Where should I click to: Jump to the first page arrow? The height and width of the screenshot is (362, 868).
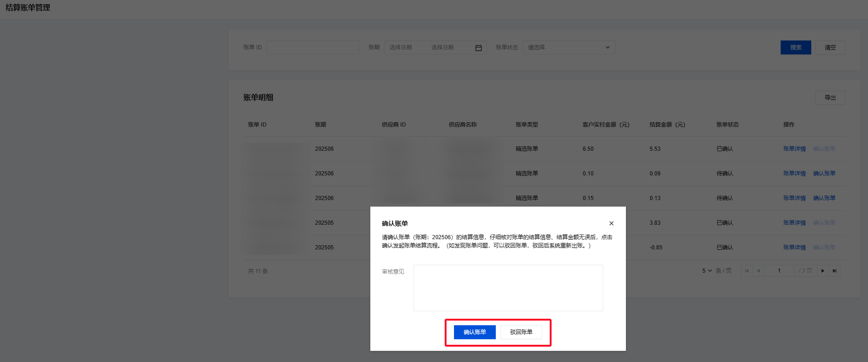pyautogui.click(x=747, y=271)
